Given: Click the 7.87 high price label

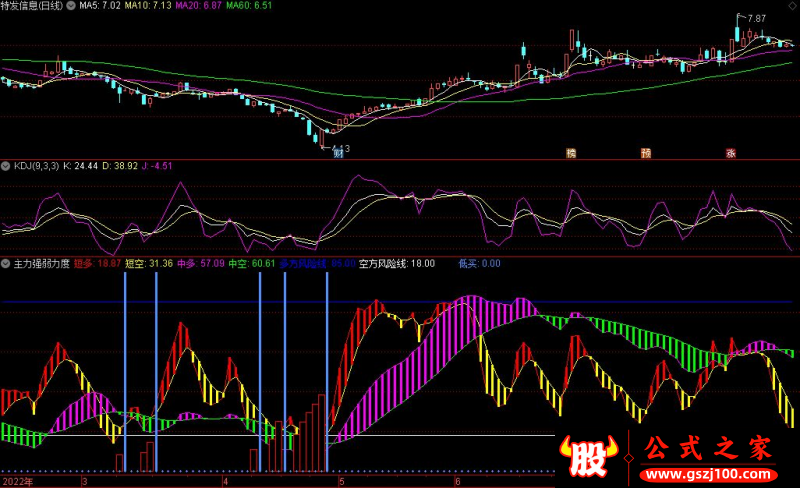Looking at the screenshot, I should tap(757, 18).
